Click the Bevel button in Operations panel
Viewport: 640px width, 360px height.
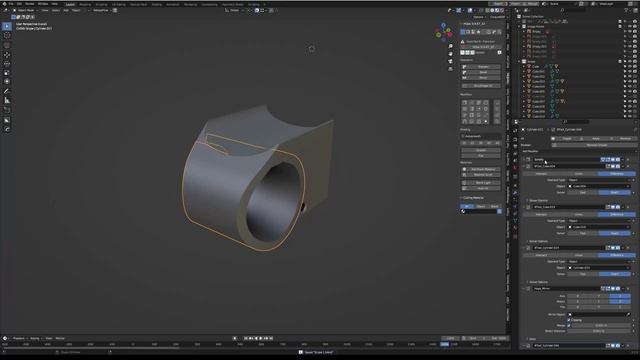(481, 72)
